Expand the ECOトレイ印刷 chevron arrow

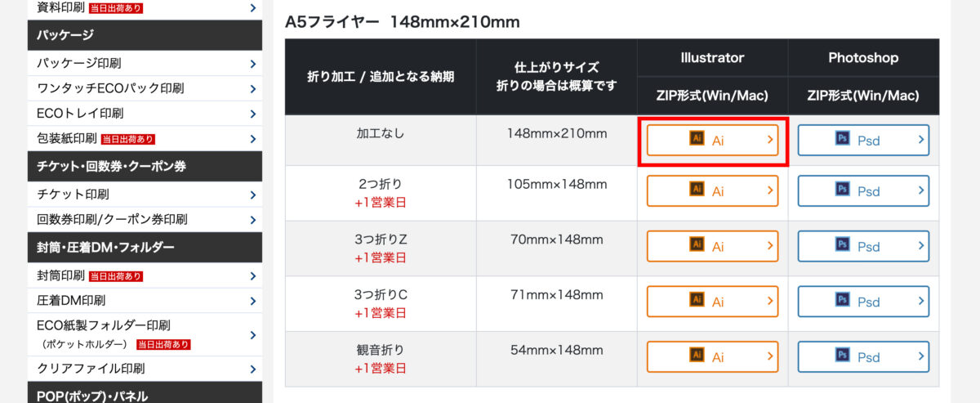click(x=253, y=114)
